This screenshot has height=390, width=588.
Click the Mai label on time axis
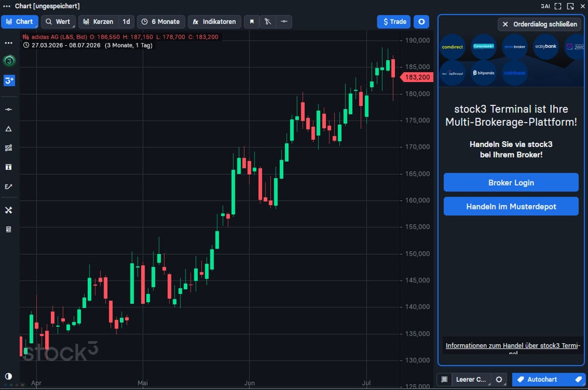click(x=143, y=383)
